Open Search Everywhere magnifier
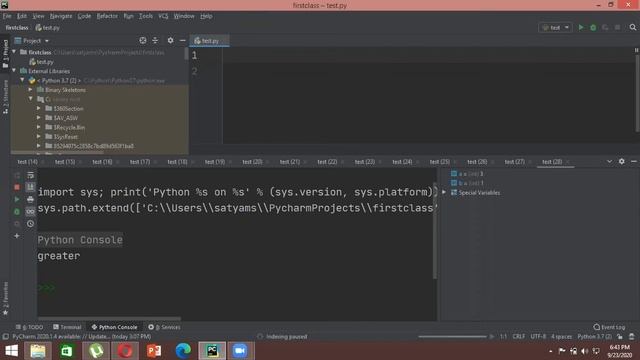 633,27
